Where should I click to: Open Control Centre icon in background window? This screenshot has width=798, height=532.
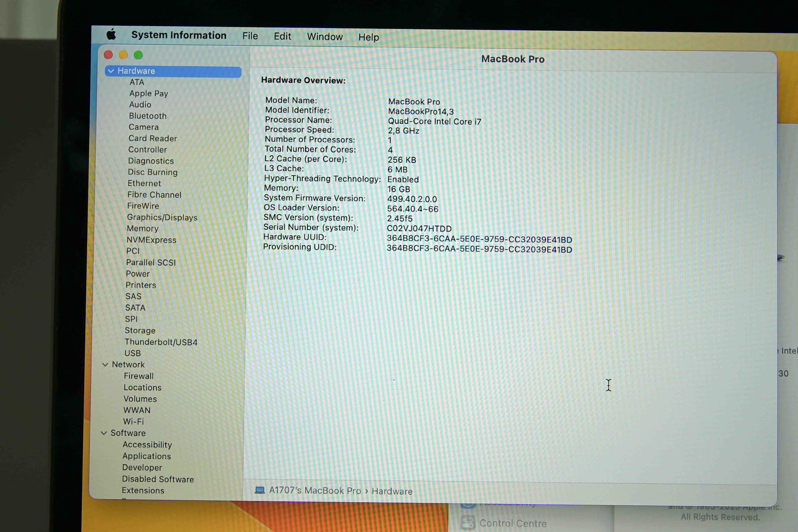[x=468, y=523]
